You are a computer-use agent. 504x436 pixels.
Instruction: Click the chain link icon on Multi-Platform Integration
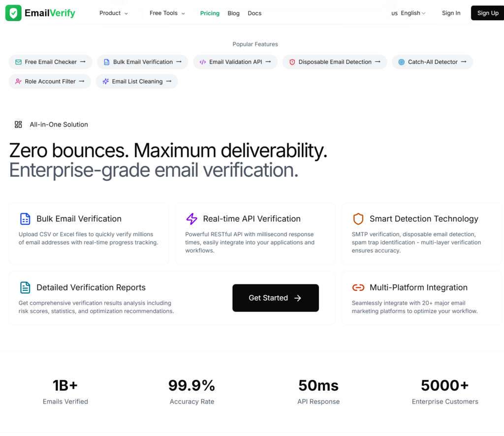coord(358,287)
